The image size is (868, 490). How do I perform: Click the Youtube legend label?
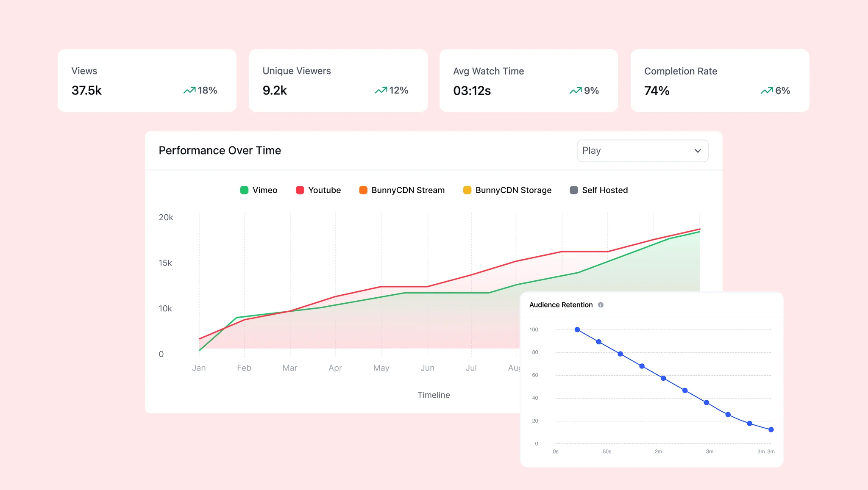(325, 190)
